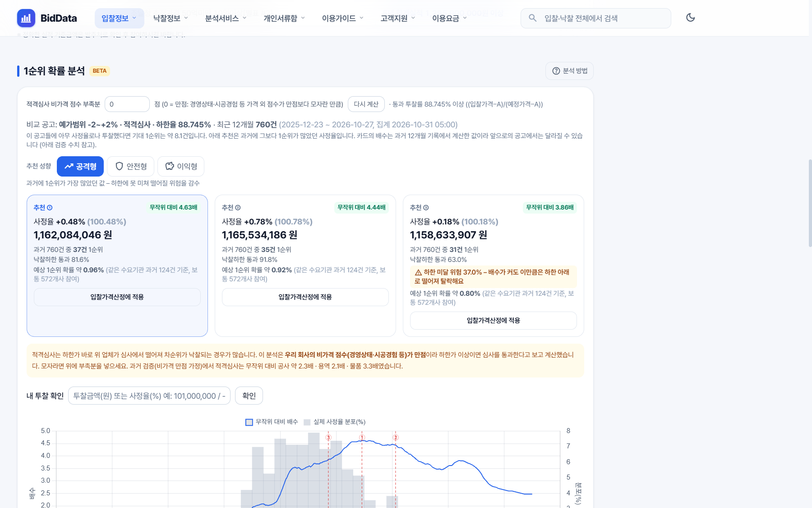Image resolution: width=812 pixels, height=508 pixels.
Task: Toggle 무작위 대비 배수 legend series
Action: pyautogui.click(x=272, y=422)
